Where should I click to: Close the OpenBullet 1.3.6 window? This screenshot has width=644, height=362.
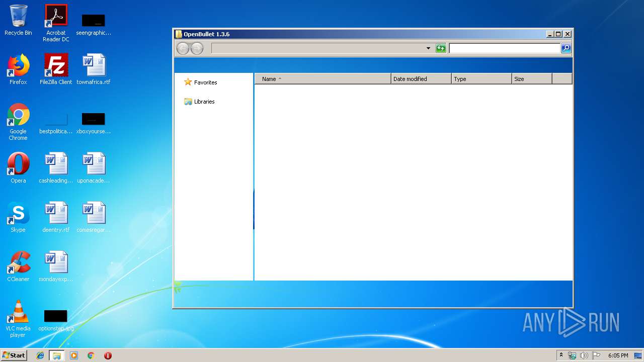(x=568, y=34)
